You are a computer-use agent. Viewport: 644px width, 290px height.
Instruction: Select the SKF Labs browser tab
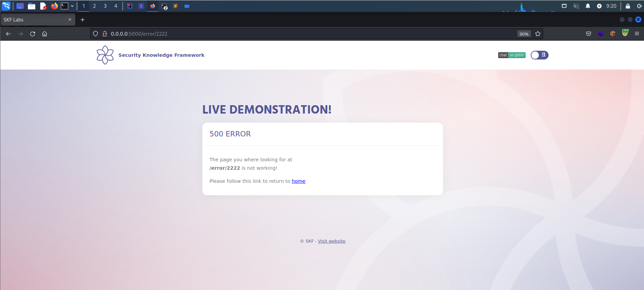(34, 20)
